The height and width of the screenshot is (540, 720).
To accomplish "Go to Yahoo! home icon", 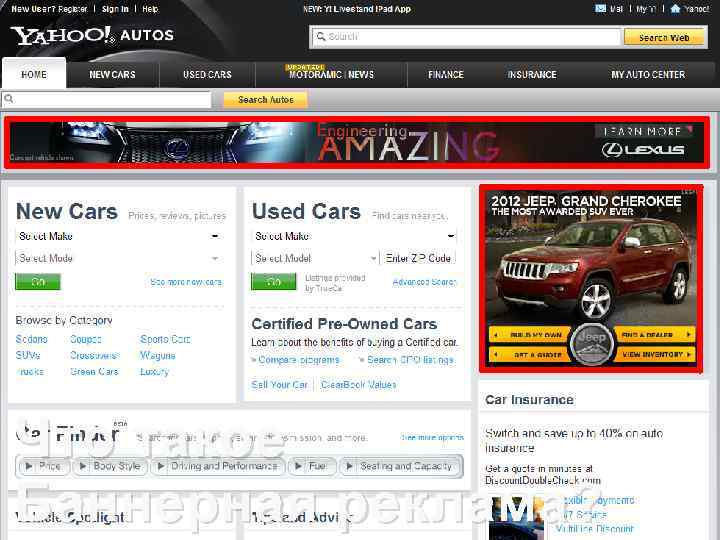I will click(675, 8).
